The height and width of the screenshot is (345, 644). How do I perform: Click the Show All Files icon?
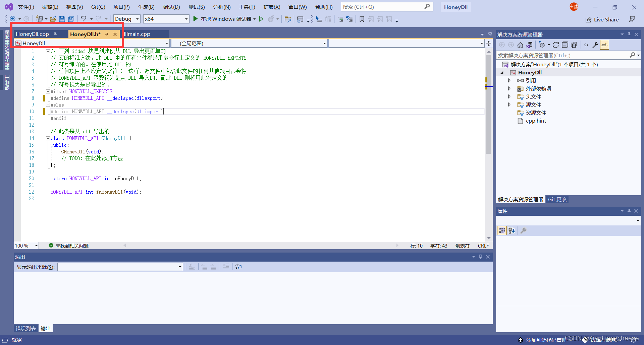(574, 45)
